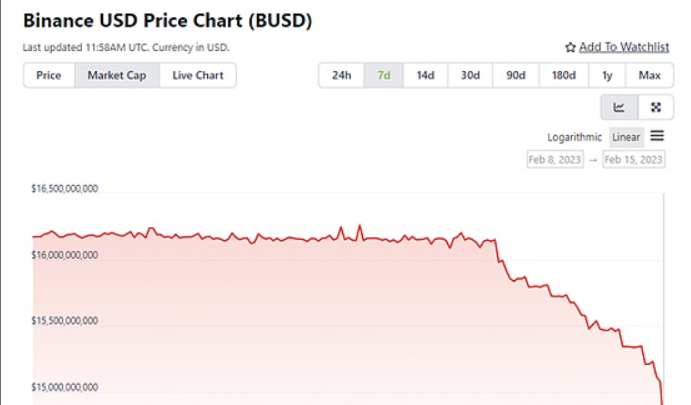Show the Max time range
The width and height of the screenshot is (691, 405).
tap(650, 75)
